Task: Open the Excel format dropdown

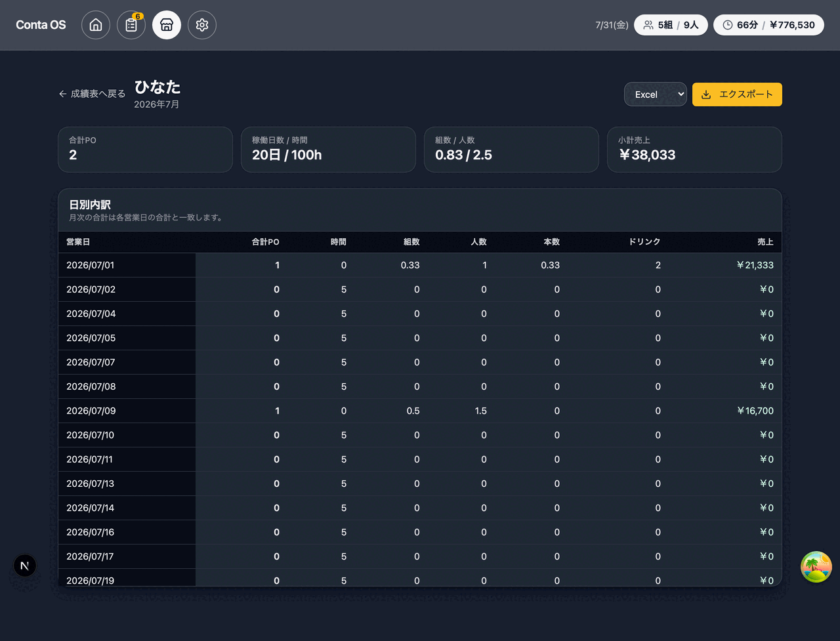Action: [656, 94]
